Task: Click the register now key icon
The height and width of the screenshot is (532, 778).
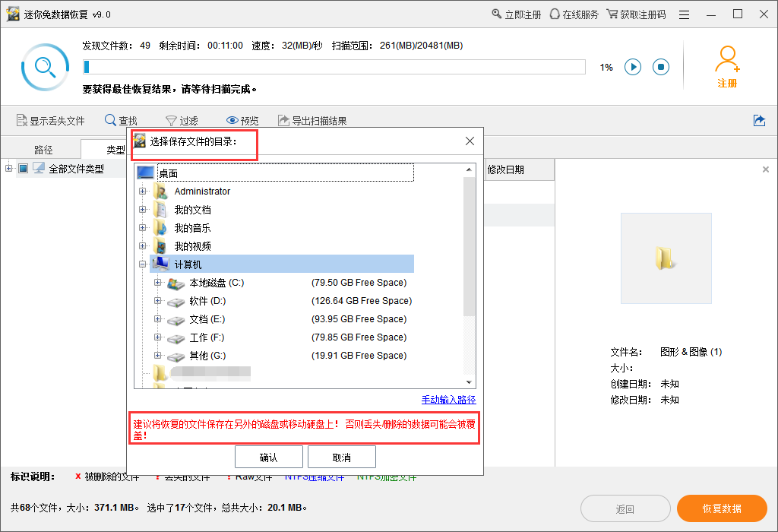Action: [497, 14]
